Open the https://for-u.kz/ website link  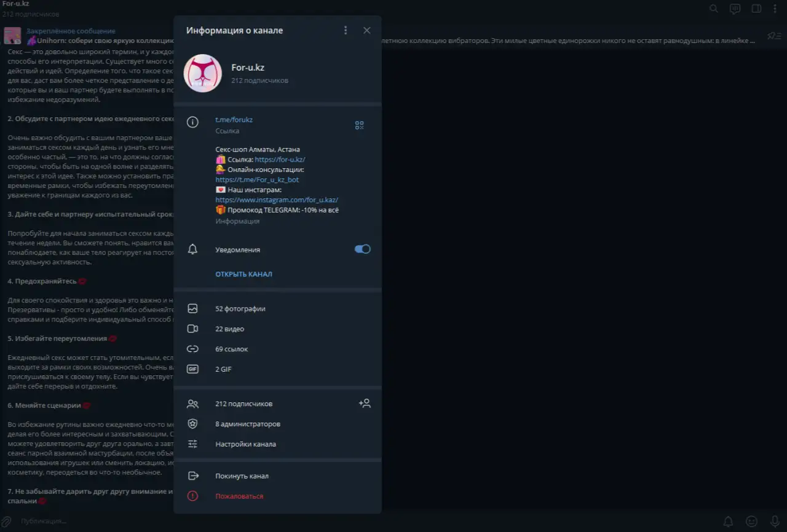[x=280, y=160]
